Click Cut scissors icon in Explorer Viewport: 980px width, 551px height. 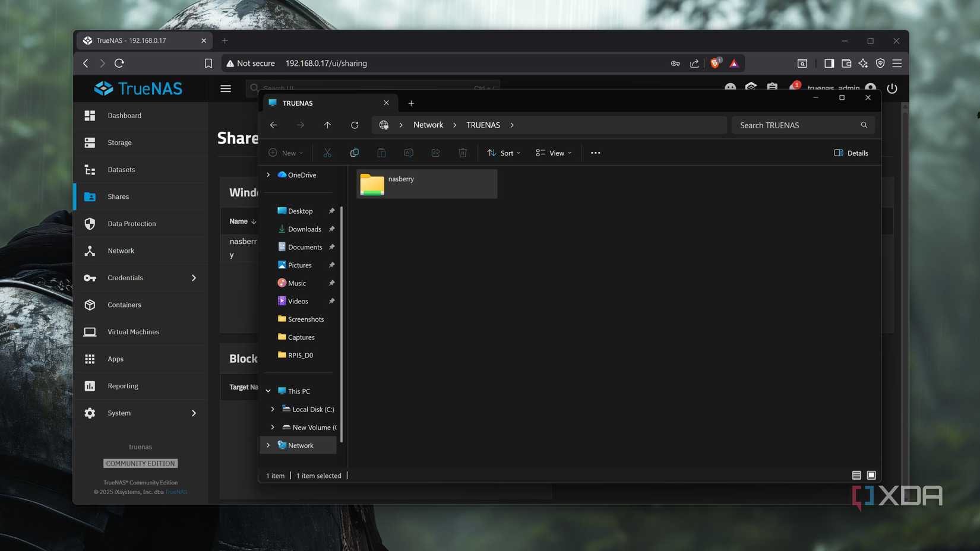(x=327, y=153)
